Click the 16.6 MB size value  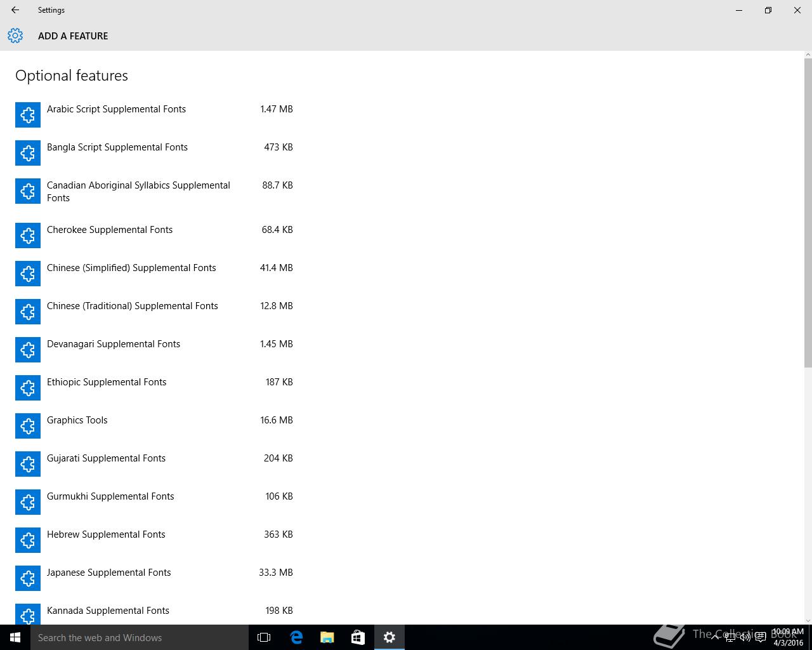277,420
